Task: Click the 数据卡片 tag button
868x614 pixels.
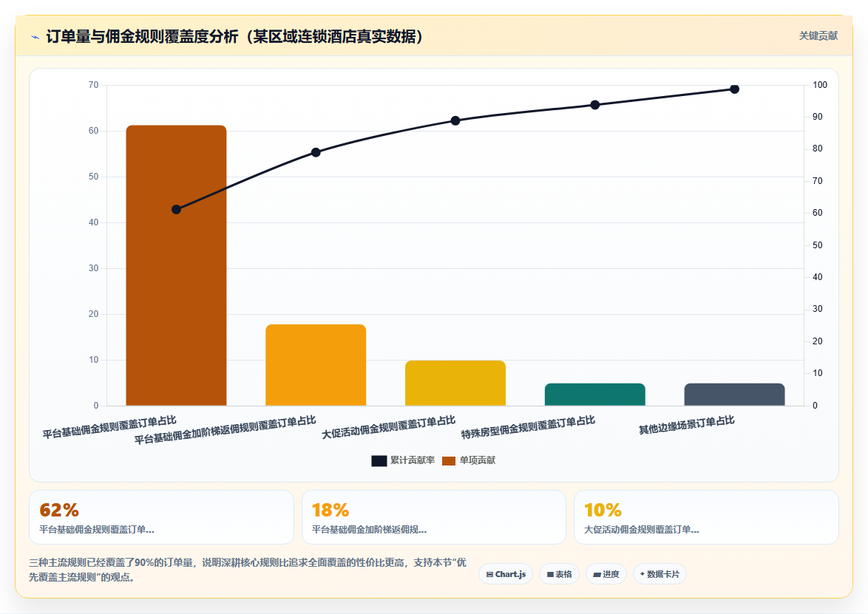Action: tap(660, 574)
